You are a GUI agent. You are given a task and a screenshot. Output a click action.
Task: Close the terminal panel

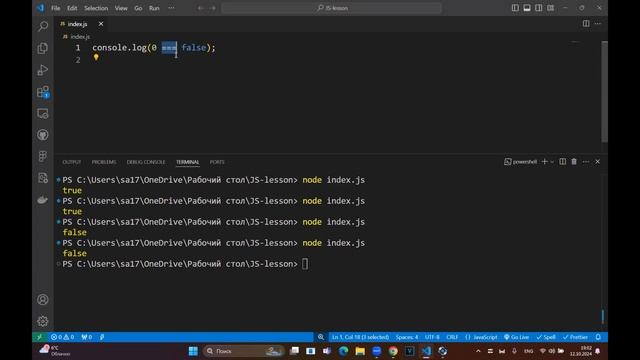pyautogui.click(x=598, y=162)
